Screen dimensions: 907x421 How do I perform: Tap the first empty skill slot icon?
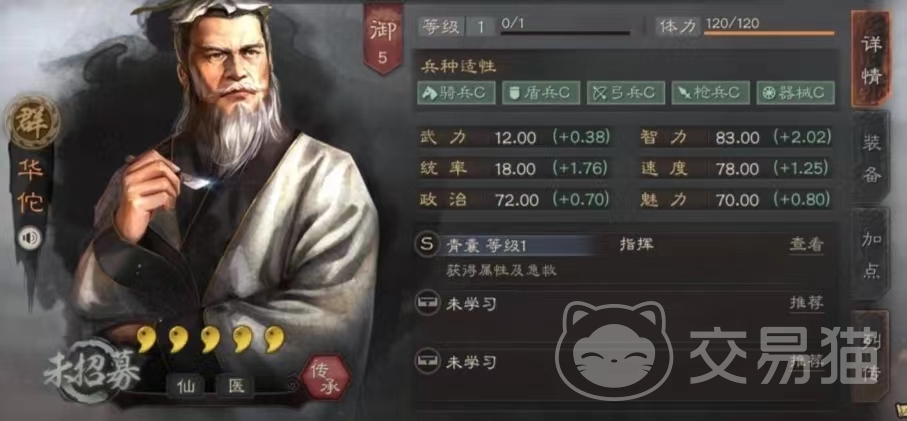click(x=426, y=304)
